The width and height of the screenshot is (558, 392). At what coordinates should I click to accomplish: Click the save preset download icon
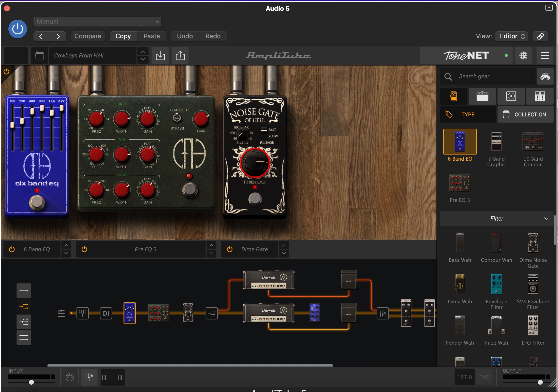[160, 56]
